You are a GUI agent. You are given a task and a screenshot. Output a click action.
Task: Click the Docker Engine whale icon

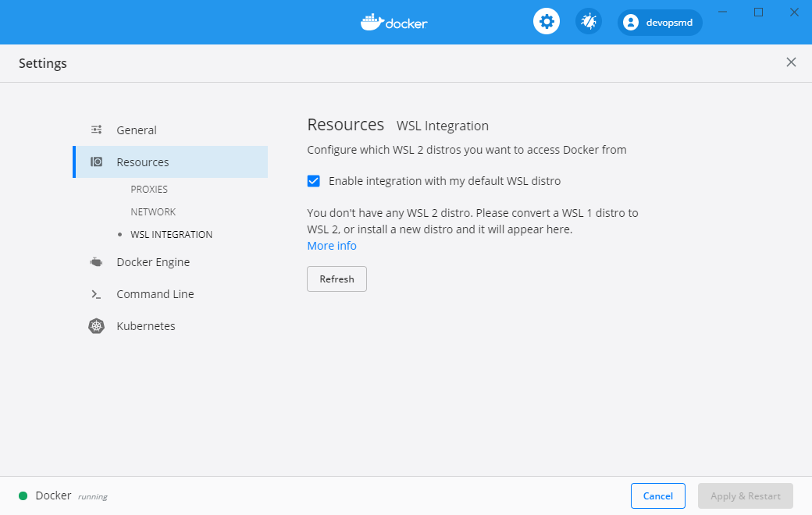96,262
